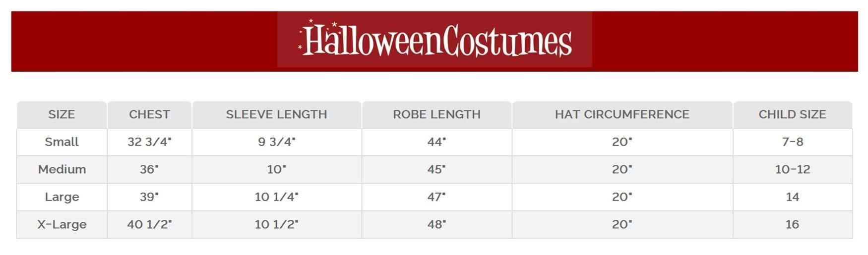
Task: Click the 7-8 child size cell
Action: (792, 142)
